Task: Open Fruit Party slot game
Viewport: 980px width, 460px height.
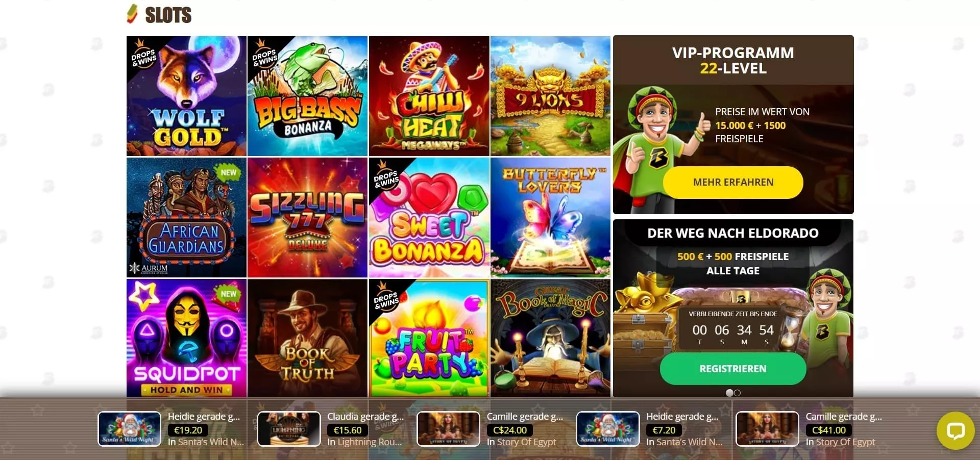Action: tap(429, 338)
